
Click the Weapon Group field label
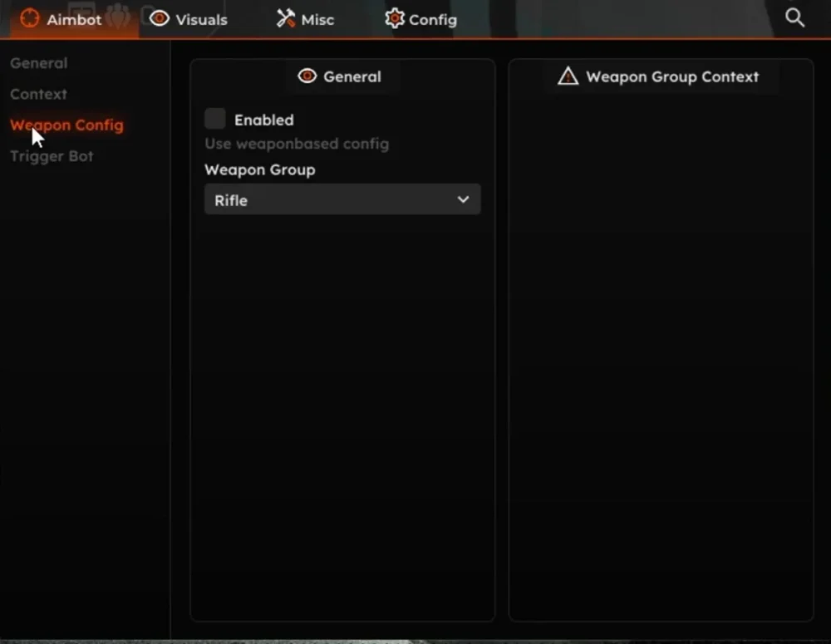[259, 170]
